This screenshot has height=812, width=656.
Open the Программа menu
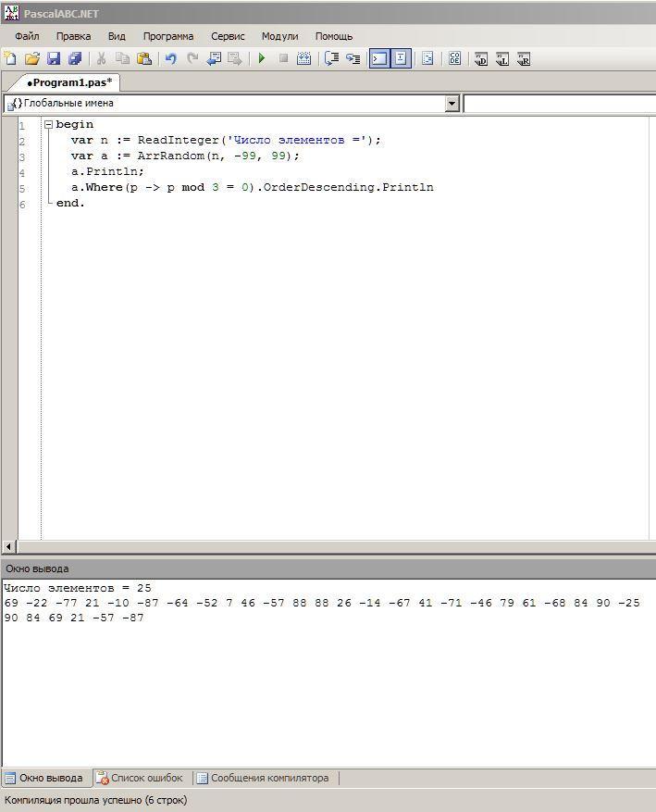(x=168, y=36)
